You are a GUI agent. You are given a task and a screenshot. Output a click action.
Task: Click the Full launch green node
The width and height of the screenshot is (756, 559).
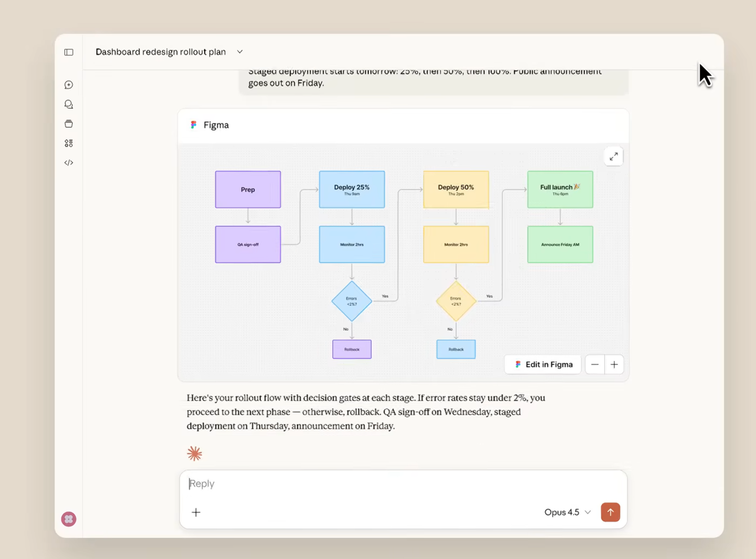(560, 189)
